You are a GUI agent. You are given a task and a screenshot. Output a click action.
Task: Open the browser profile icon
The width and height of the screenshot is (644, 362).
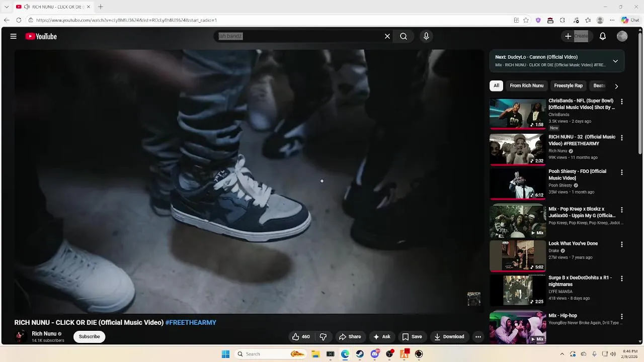(x=600, y=20)
